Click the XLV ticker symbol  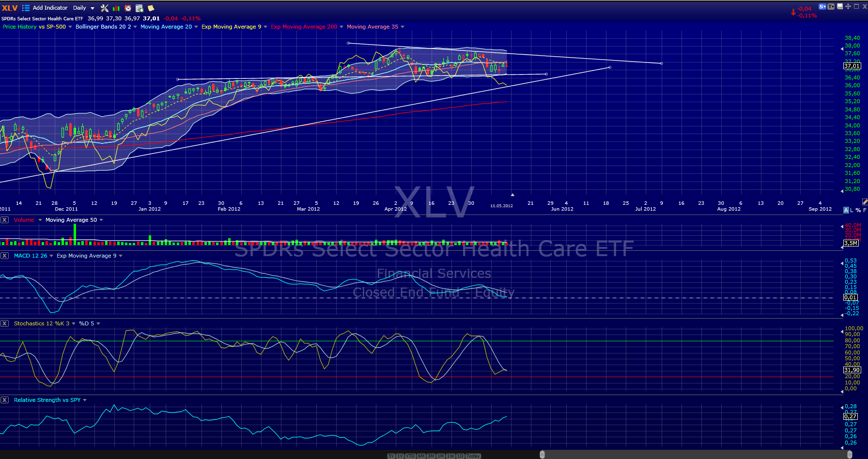(x=10, y=8)
